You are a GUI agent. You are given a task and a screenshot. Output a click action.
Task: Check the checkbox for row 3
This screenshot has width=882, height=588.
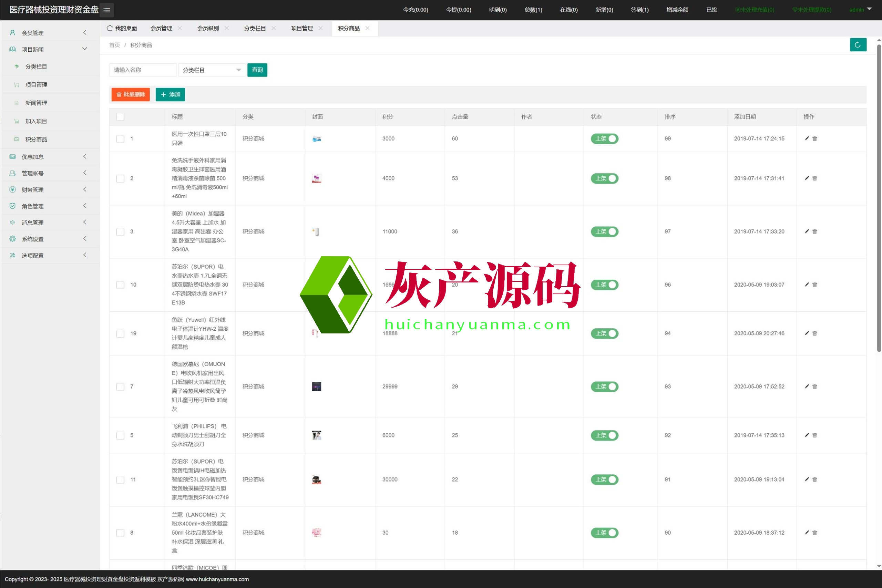point(120,232)
